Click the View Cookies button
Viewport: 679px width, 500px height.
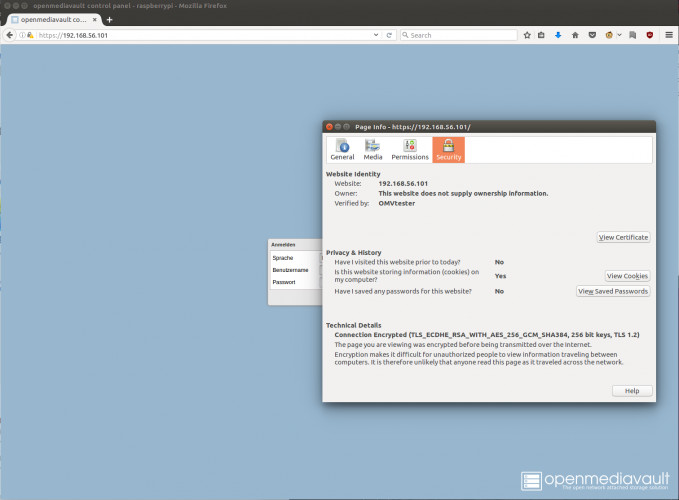pyautogui.click(x=627, y=276)
